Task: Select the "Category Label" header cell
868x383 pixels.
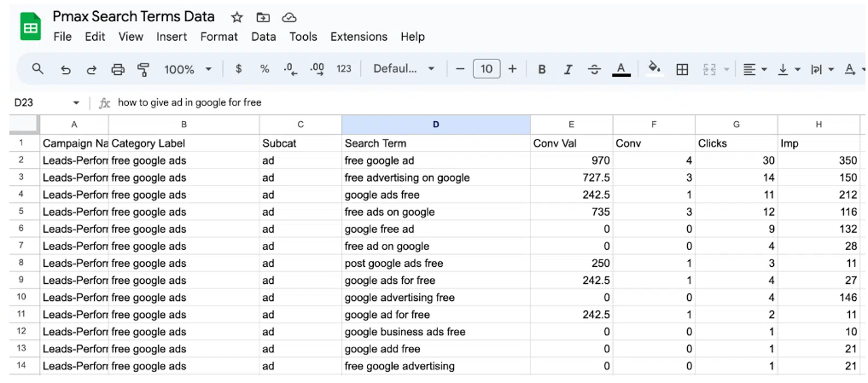Action: pyautogui.click(x=184, y=143)
